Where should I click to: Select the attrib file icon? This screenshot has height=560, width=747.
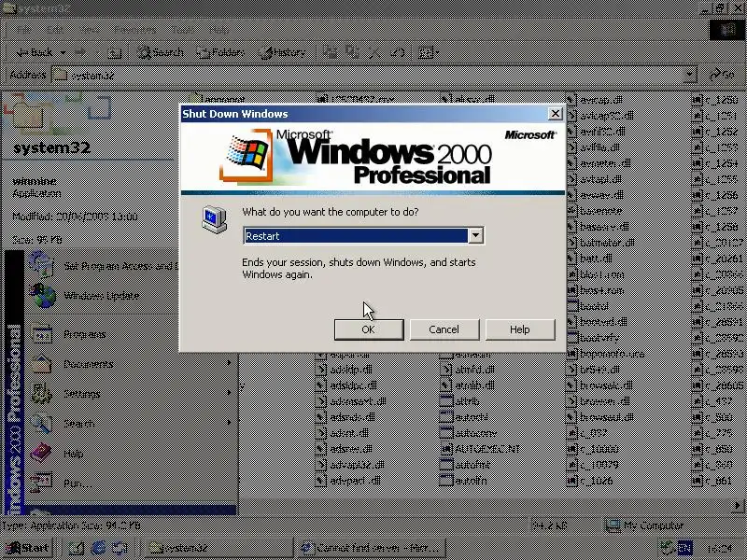(446, 401)
